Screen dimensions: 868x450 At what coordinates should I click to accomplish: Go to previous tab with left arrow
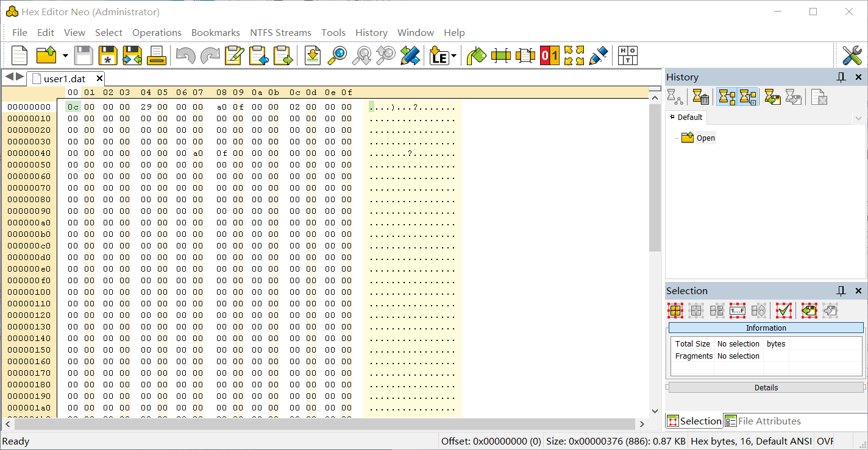tap(9, 77)
